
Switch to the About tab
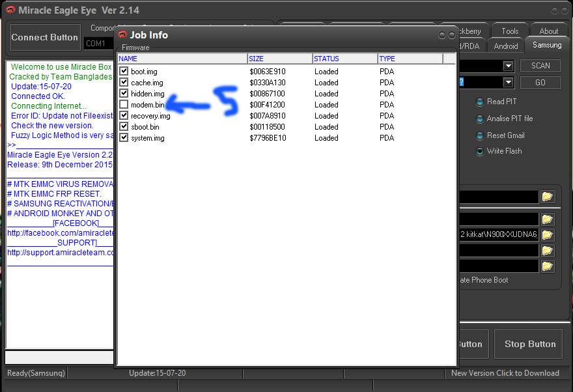click(x=548, y=31)
